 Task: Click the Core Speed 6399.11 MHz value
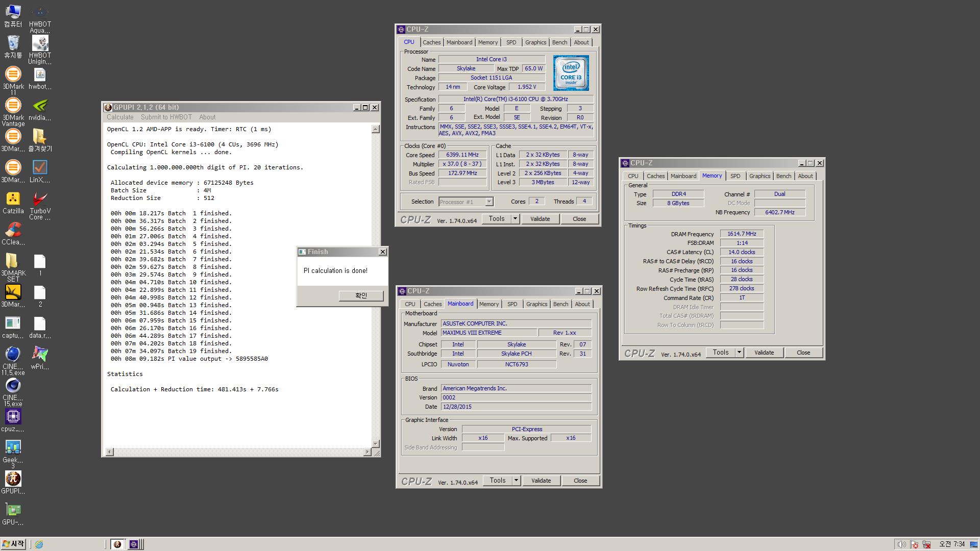click(x=462, y=155)
